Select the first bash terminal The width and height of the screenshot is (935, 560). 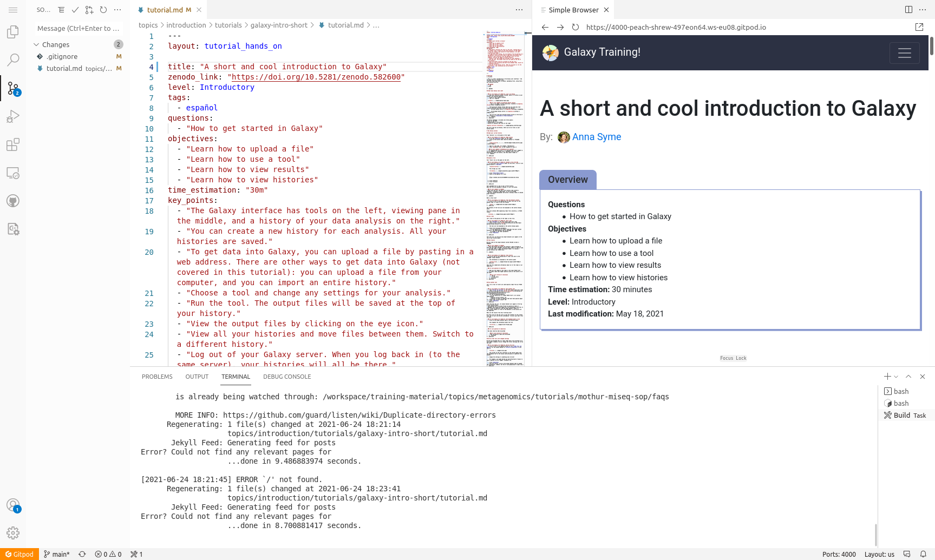pos(905,391)
